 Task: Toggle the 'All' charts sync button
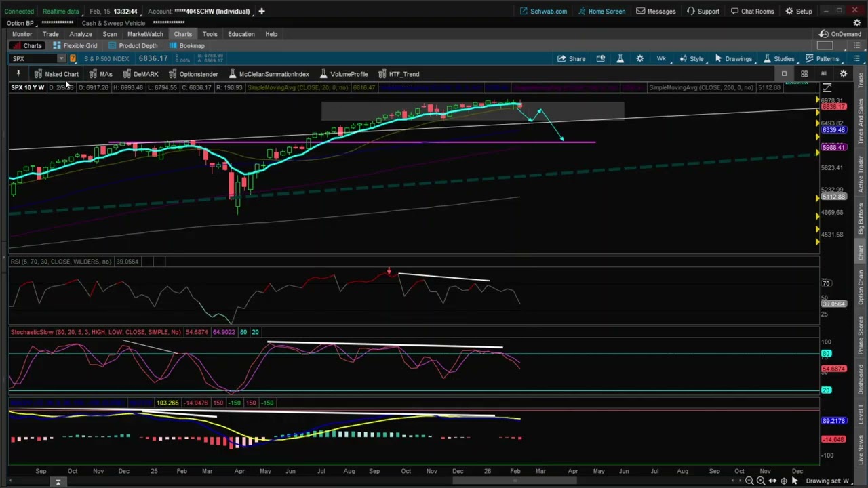pyautogui.click(x=823, y=74)
